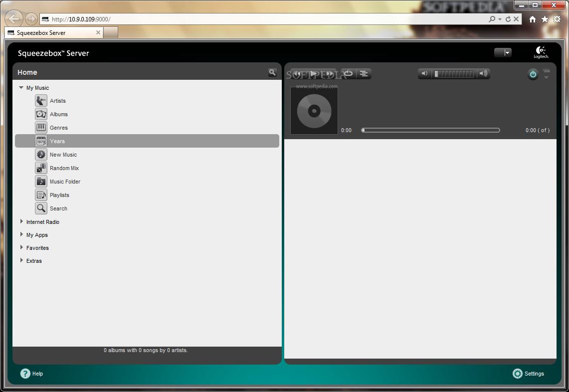Click My Apps label

tap(37, 235)
